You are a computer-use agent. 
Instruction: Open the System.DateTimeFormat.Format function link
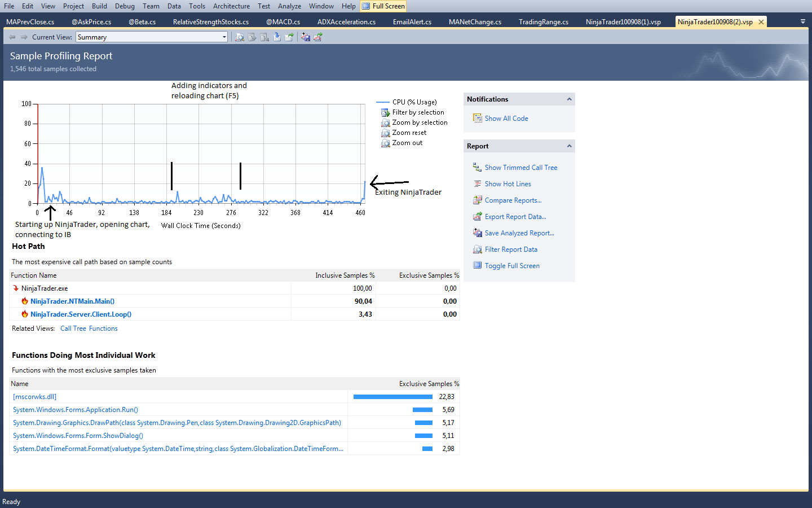coord(178,449)
